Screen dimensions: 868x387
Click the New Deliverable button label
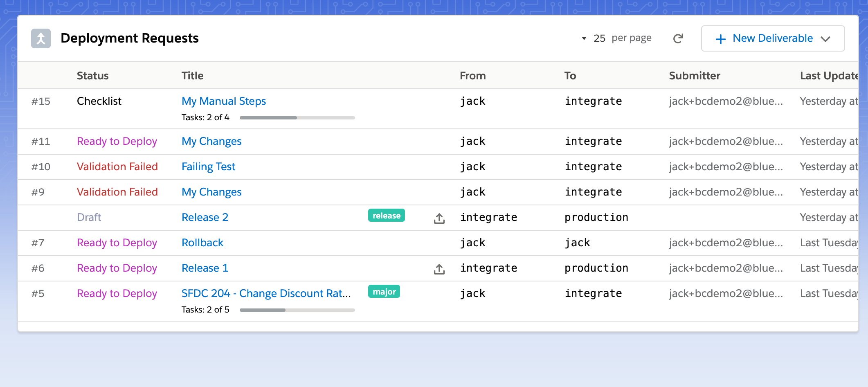pyautogui.click(x=773, y=38)
